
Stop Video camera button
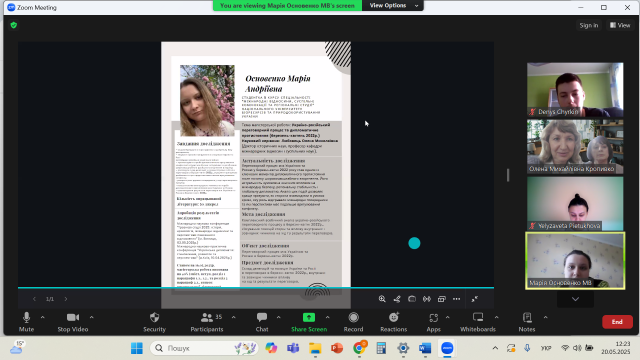pos(73,322)
